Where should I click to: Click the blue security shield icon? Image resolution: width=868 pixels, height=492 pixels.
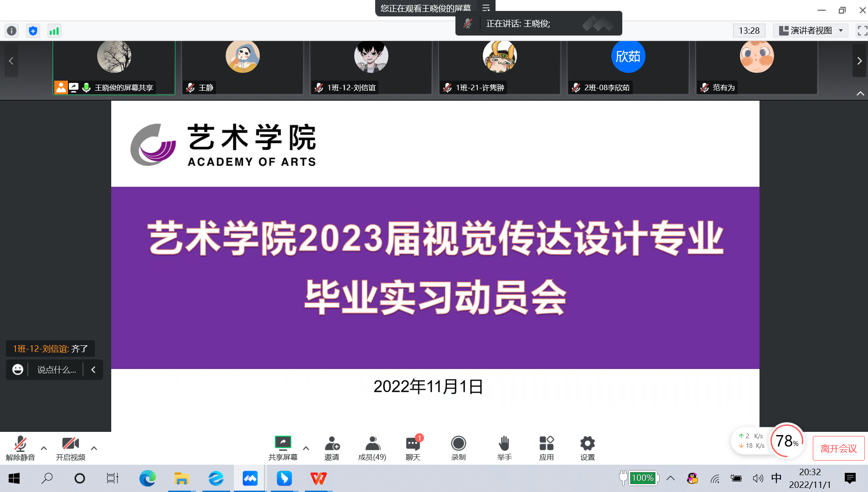33,31
